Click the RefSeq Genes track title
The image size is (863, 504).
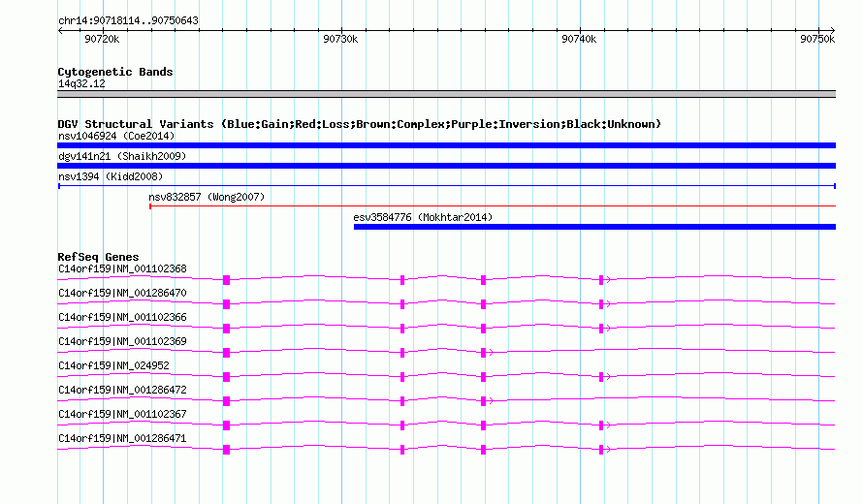(x=98, y=257)
